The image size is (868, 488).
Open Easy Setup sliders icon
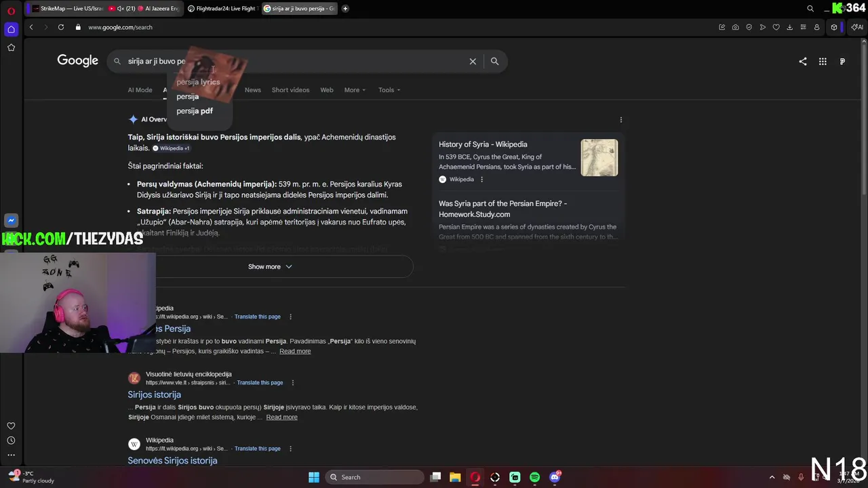pyautogui.click(x=804, y=27)
